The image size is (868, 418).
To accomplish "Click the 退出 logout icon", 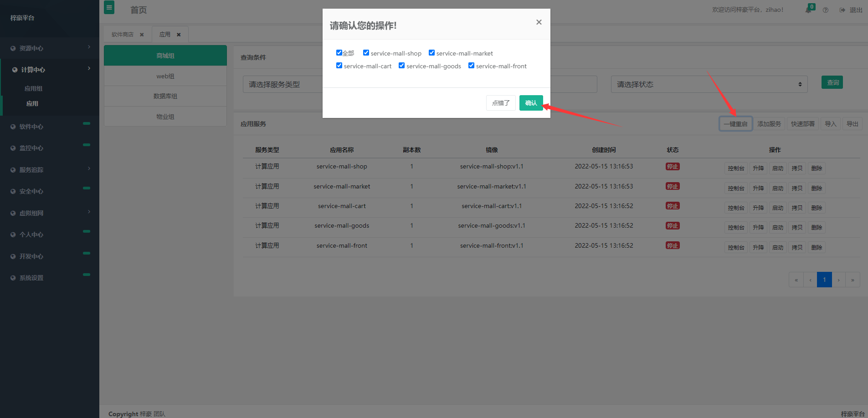I will (842, 10).
